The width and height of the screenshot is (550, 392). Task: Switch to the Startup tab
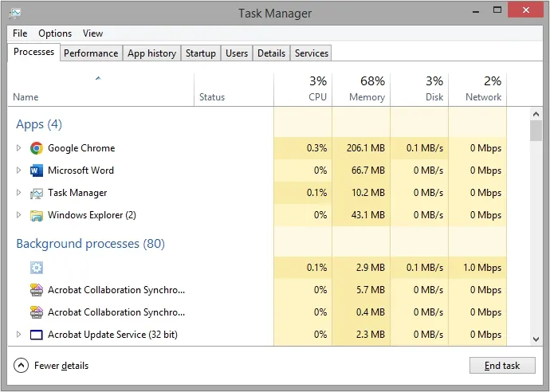[201, 53]
